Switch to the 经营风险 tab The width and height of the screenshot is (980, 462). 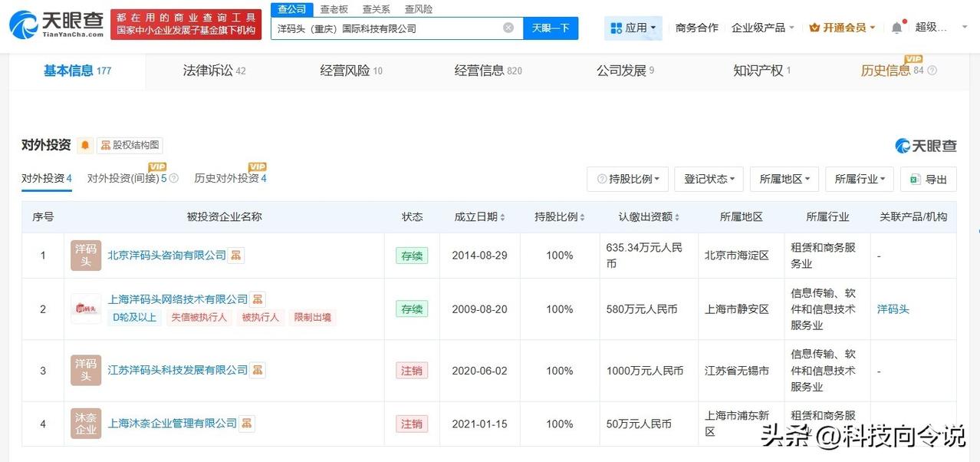pos(351,71)
